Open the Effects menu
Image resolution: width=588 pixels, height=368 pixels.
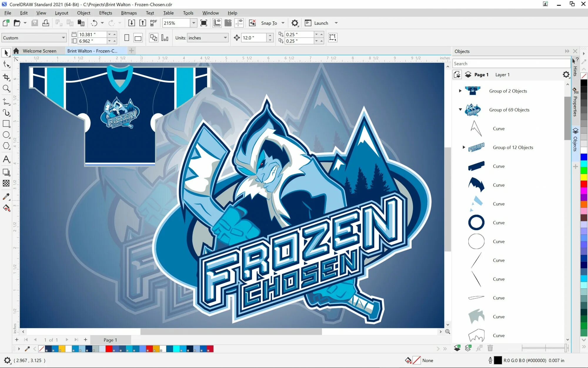(105, 13)
